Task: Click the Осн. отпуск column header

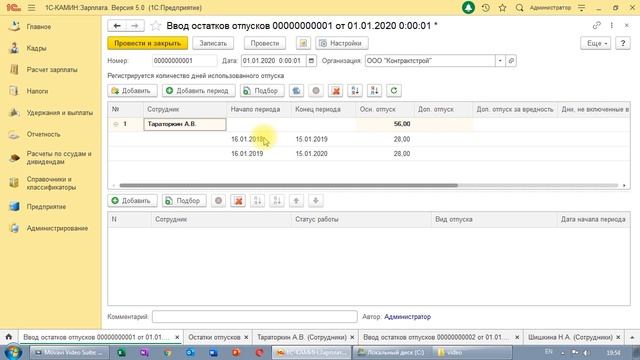Action: point(384,109)
